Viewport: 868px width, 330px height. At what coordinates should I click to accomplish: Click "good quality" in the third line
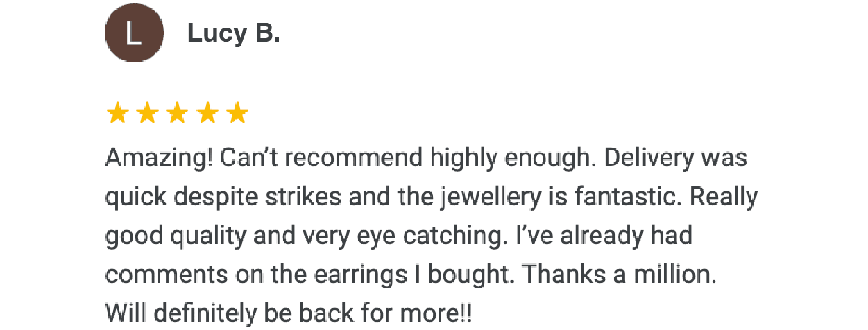coord(175,236)
